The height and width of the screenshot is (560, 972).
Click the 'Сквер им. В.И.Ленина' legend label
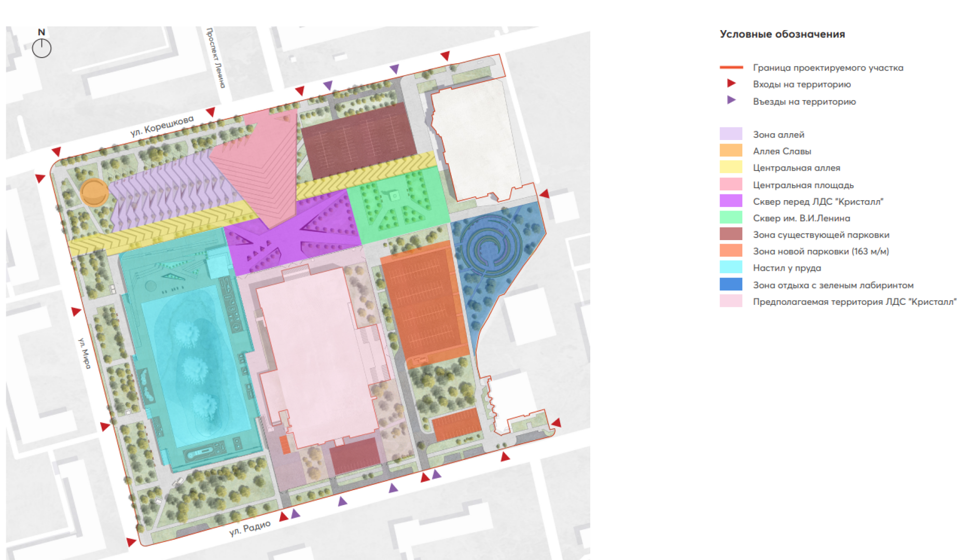(x=801, y=218)
